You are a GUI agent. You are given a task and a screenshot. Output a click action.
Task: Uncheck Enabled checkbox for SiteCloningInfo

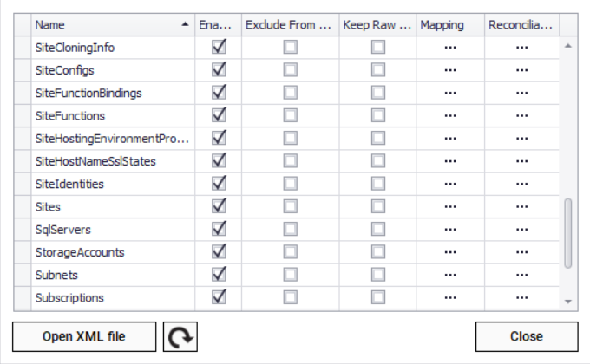(x=220, y=48)
